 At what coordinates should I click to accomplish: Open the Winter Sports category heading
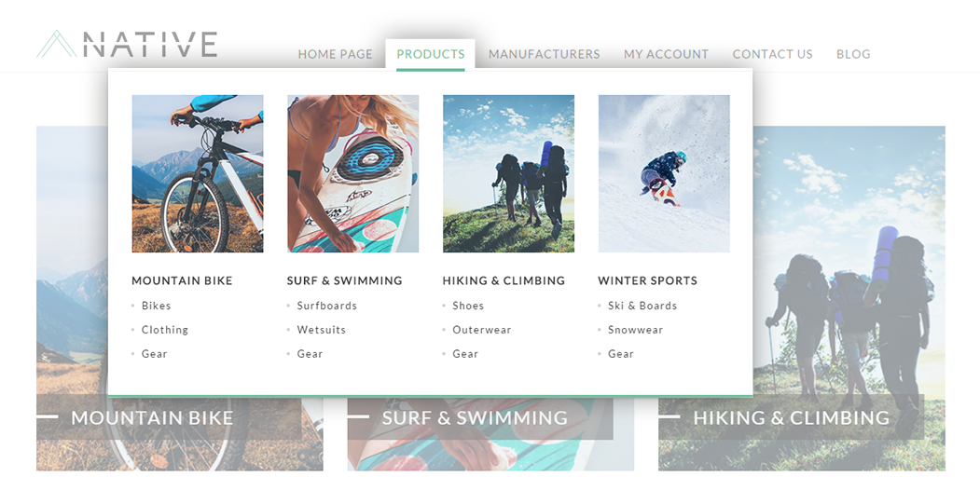tap(647, 281)
